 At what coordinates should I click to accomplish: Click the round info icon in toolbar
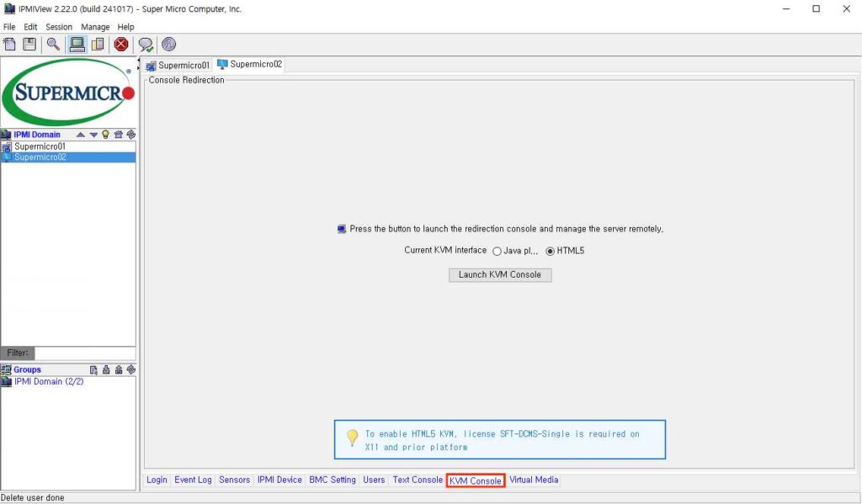[168, 44]
